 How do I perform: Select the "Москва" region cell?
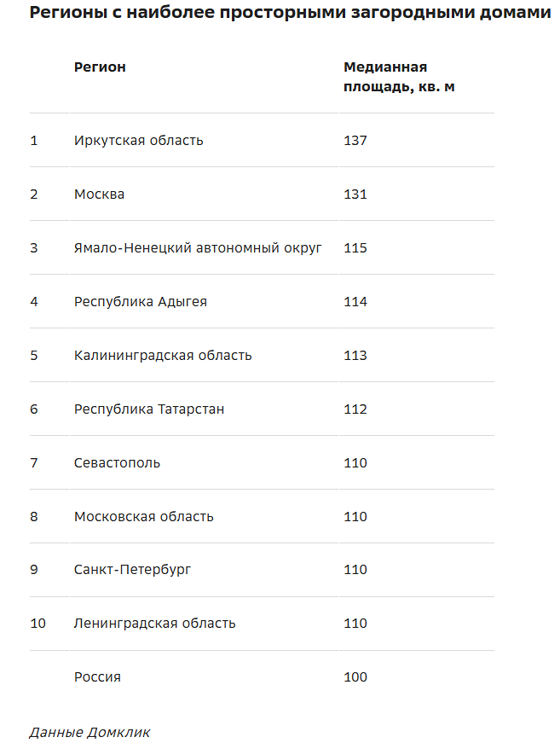pos(99,194)
